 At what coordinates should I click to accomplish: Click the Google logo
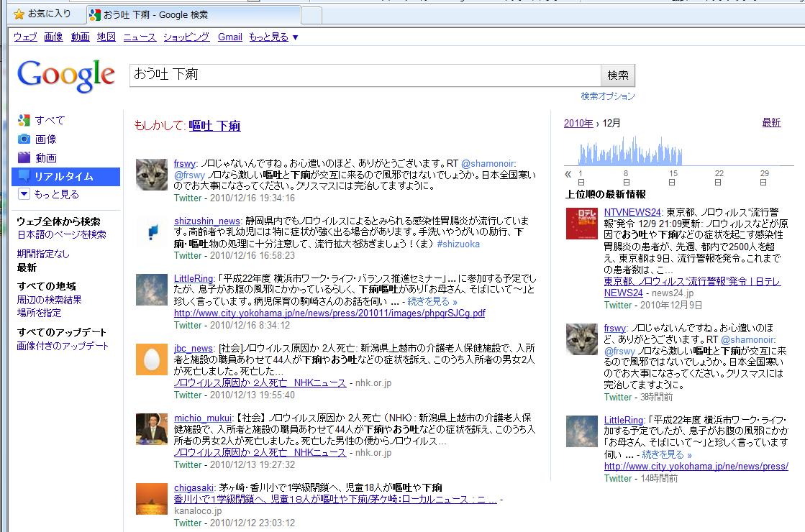click(x=65, y=76)
